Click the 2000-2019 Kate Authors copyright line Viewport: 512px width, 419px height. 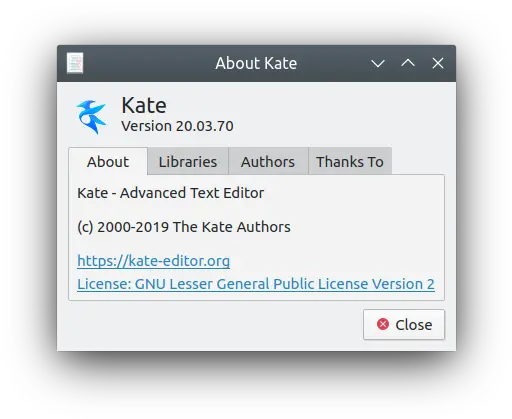click(x=184, y=227)
